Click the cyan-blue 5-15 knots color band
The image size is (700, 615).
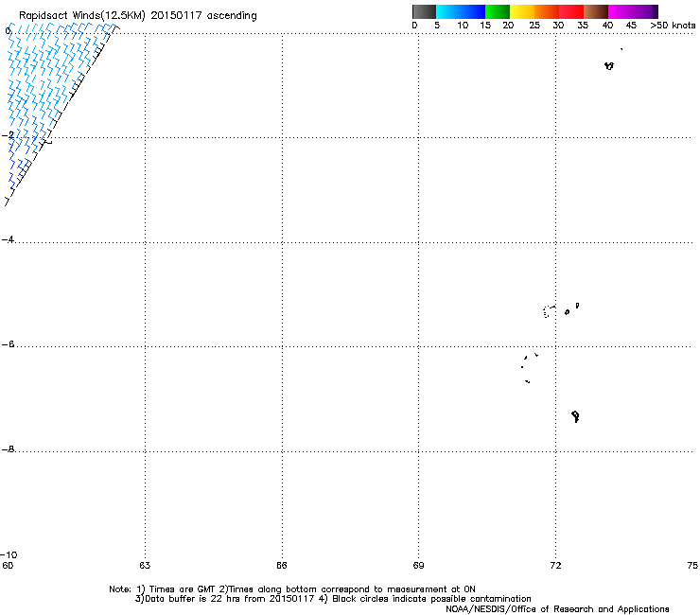(x=461, y=11)
